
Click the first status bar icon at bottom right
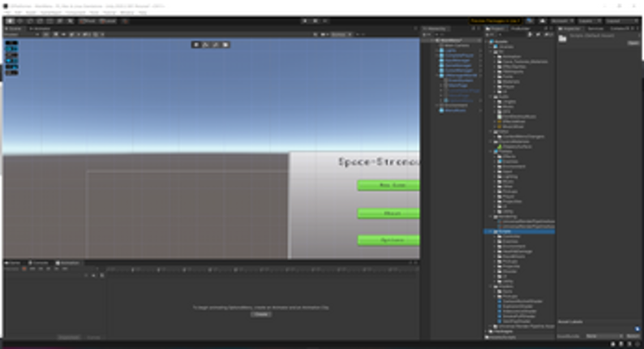point(613,343)
